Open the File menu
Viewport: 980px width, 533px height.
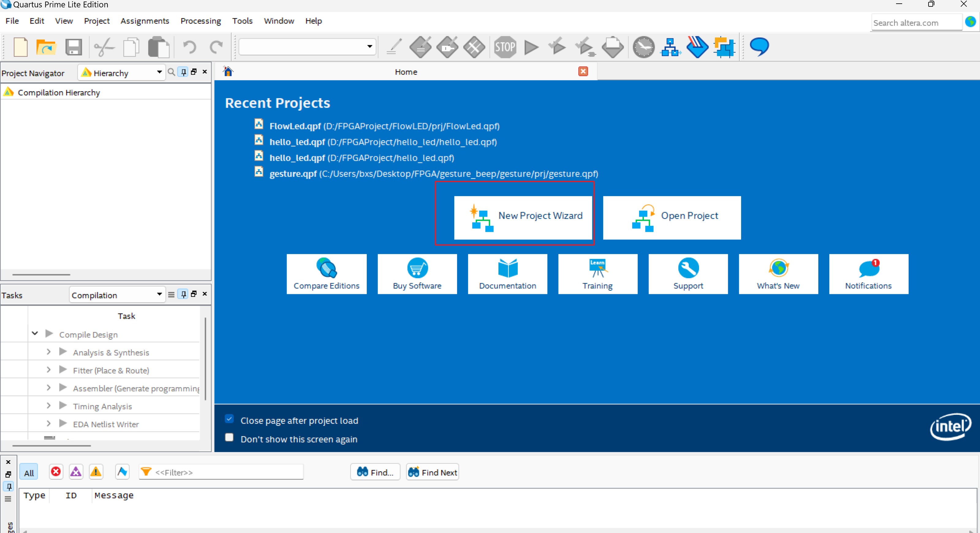click(12, 21)
